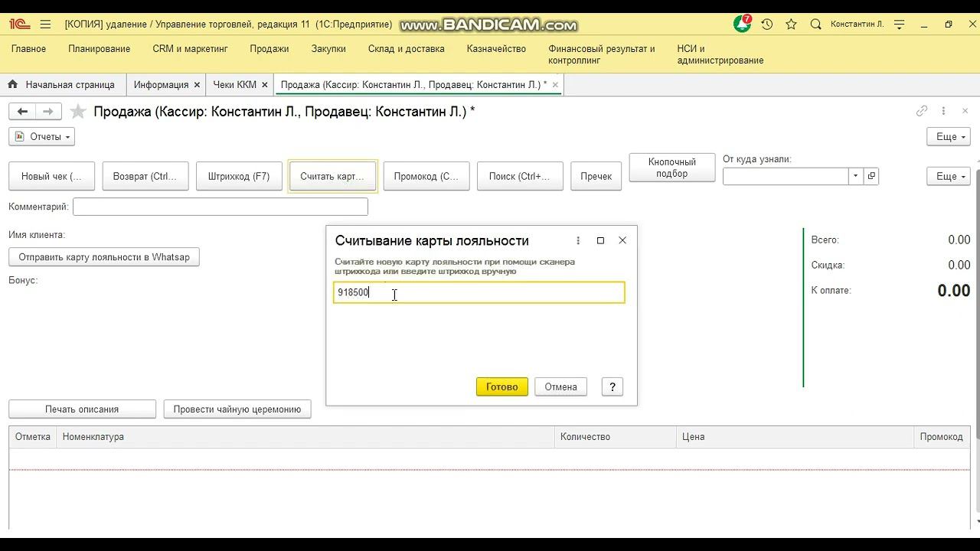Go back with left arrow button

[x=22, y=112]
